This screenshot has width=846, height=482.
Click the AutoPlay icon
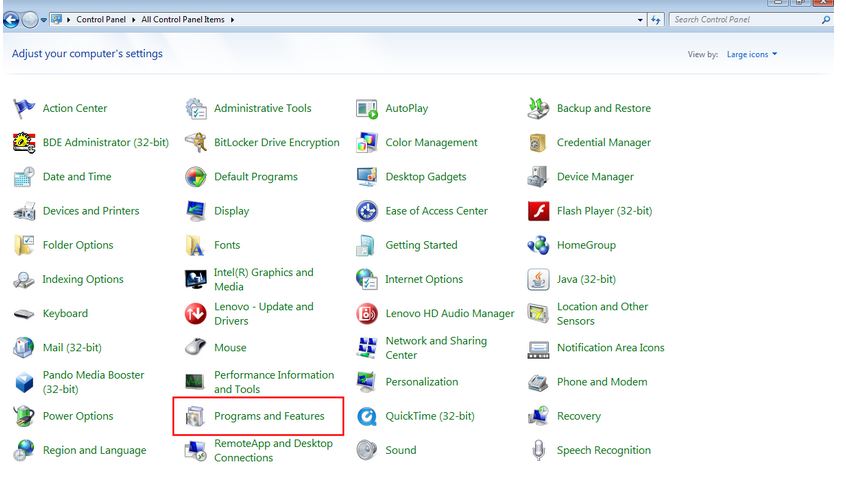click(367, 108)
